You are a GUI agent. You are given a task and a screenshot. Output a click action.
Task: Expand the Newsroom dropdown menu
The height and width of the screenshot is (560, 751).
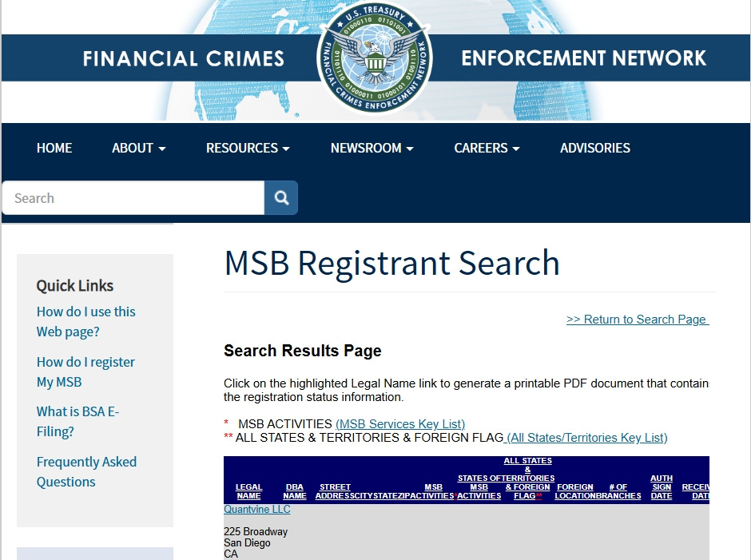pos(372,148)
